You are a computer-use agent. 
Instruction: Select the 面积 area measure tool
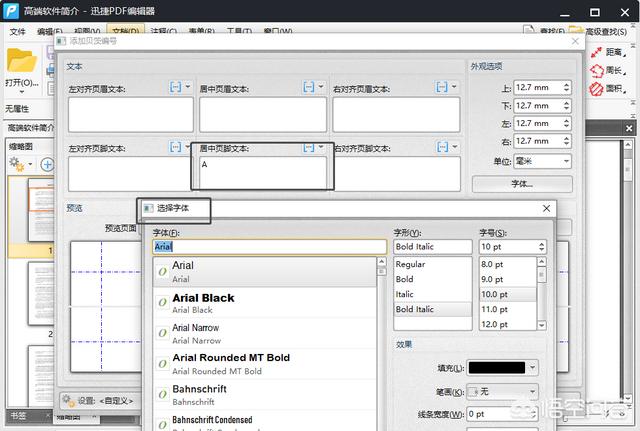tap(607, 89)
